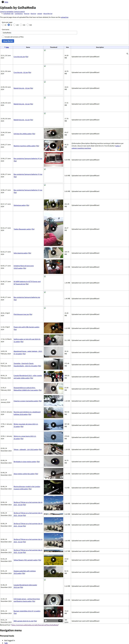
Task: Play the Yellow flowers AV1 sample video
Action: click(53, 560)
